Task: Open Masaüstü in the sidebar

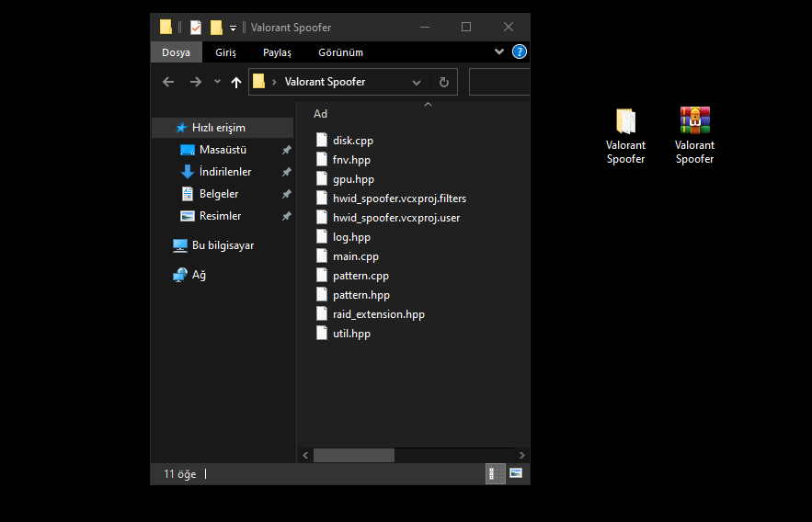Action: pos(223,150)
